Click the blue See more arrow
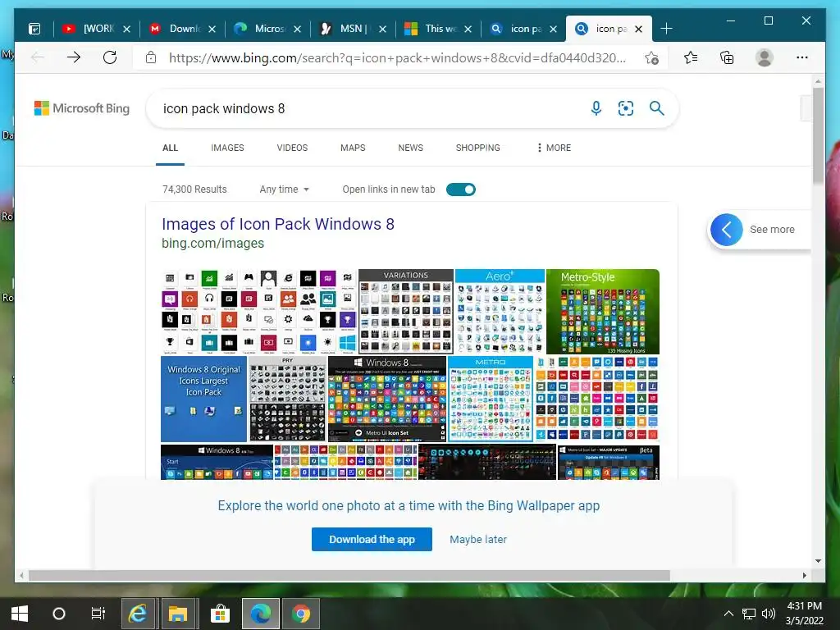Image resolution: width=840 pixels, height=630 pixels. pos(727,230)
